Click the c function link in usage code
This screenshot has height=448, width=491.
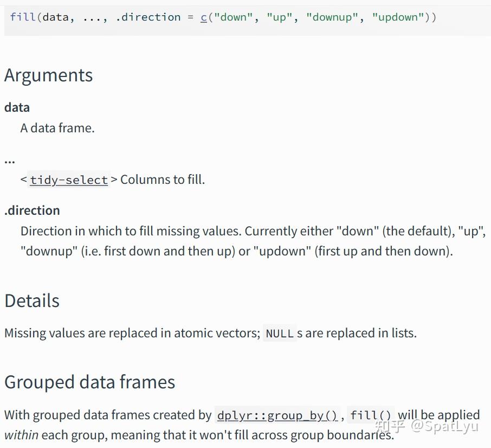pyautogui.click(x=204, y=17)
